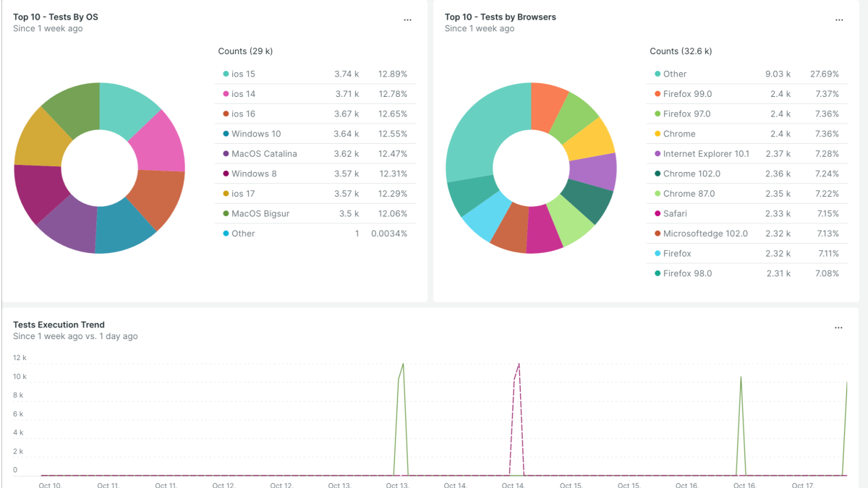868x488 pixels.
Task: Click Tests Execution Trend title
Action: 59,325
